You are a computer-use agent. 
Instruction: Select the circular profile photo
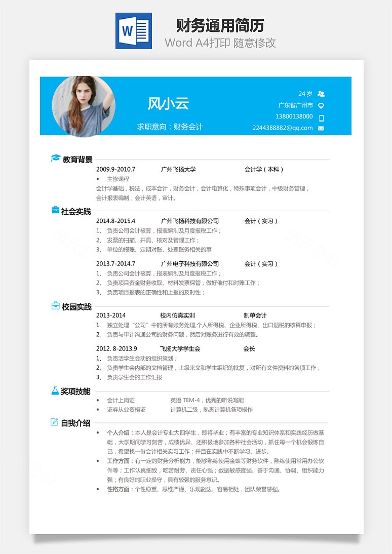(x=84, y=107)
